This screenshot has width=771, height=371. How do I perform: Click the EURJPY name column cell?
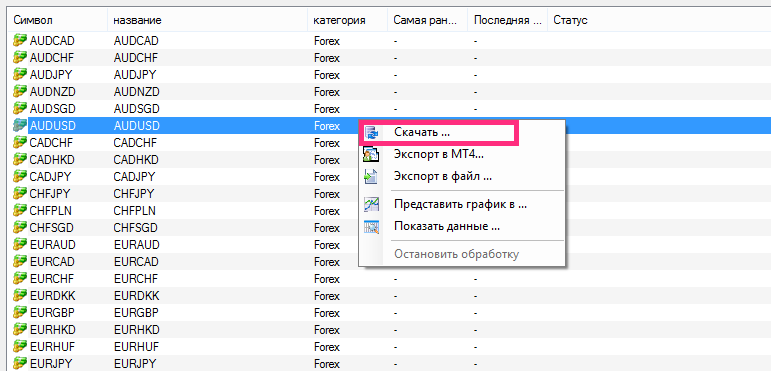pyautogui.click(x=135, y=364)
